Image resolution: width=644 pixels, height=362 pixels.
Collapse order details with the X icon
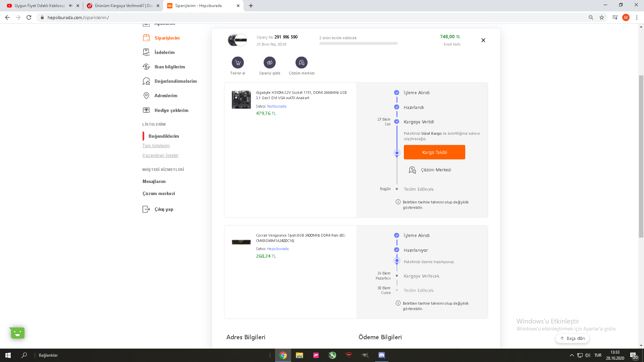coord(483,40)
